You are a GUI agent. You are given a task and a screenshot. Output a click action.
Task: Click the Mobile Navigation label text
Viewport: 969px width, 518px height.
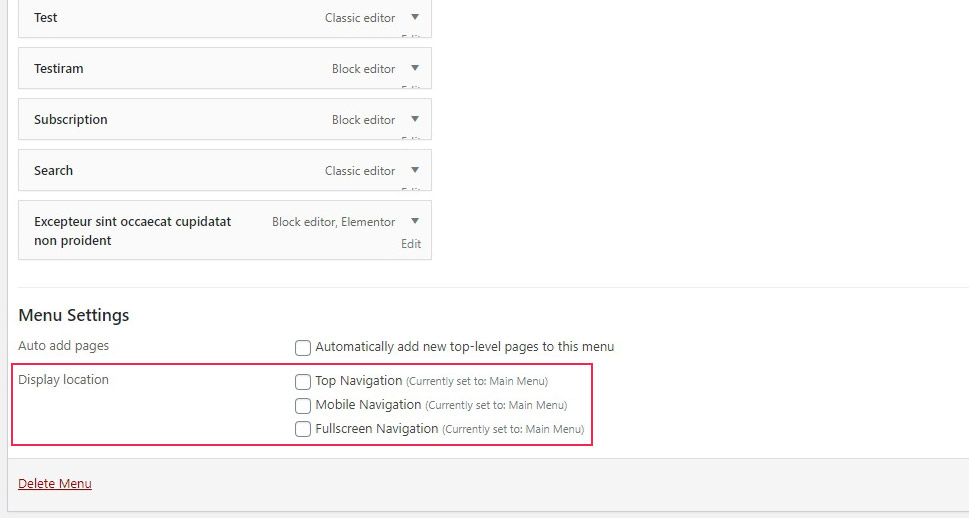(368, 405)
